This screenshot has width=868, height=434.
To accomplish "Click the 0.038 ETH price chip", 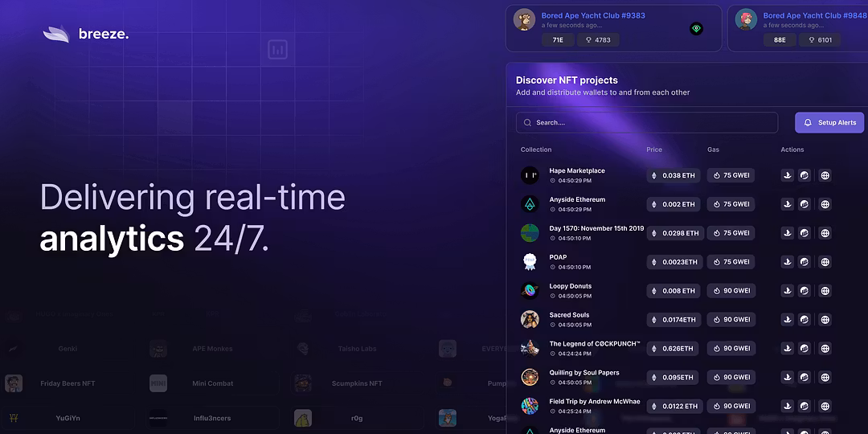I will [674, 175].
